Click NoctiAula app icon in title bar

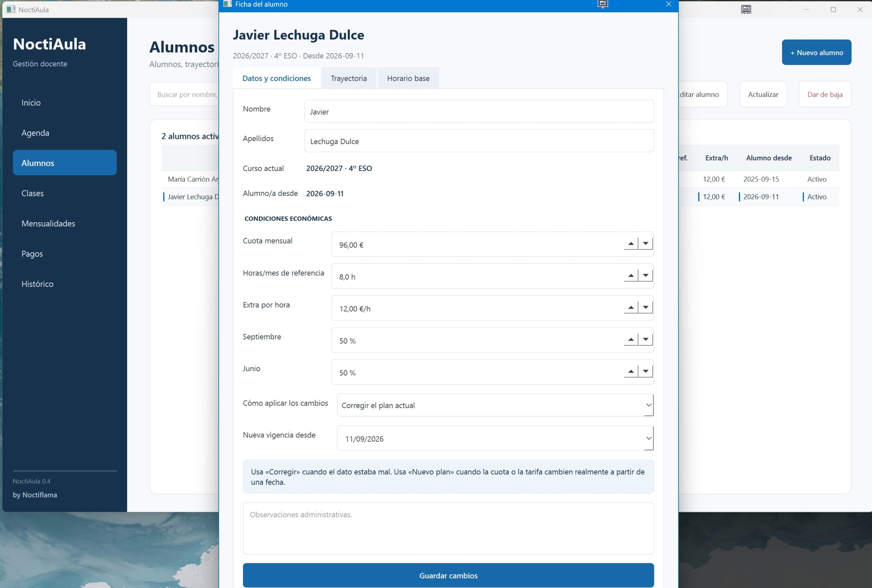coord(11,10)
